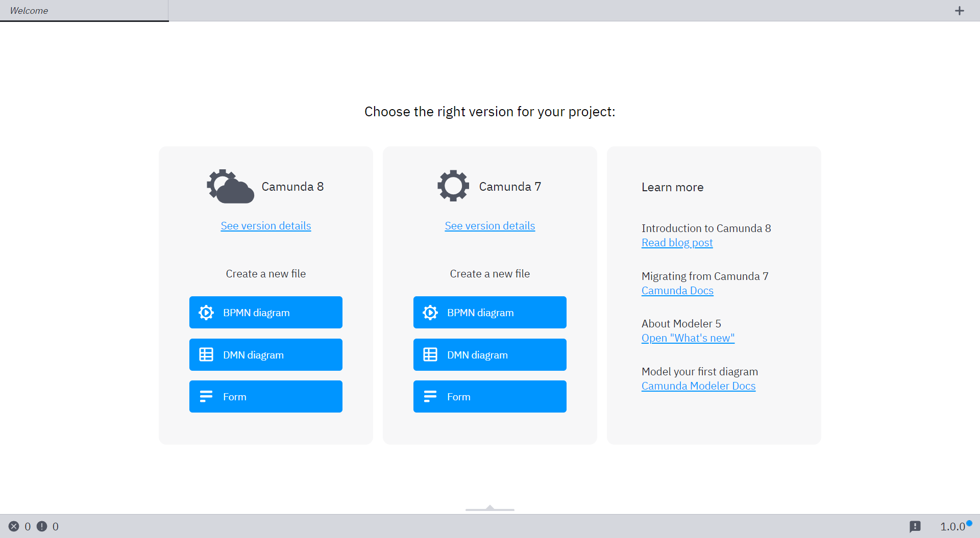Open the Camunda Docs migration link

click(677, 291)
